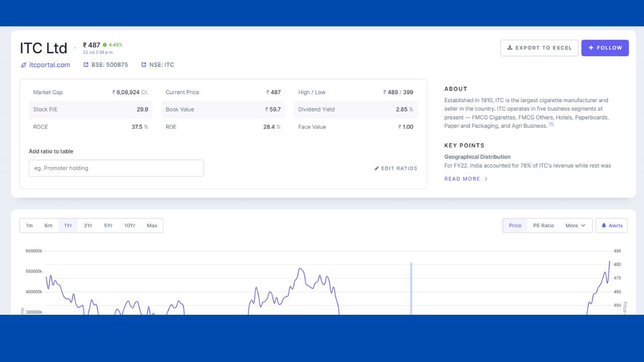Click the ROE value 28.4 %

point(272,127)
